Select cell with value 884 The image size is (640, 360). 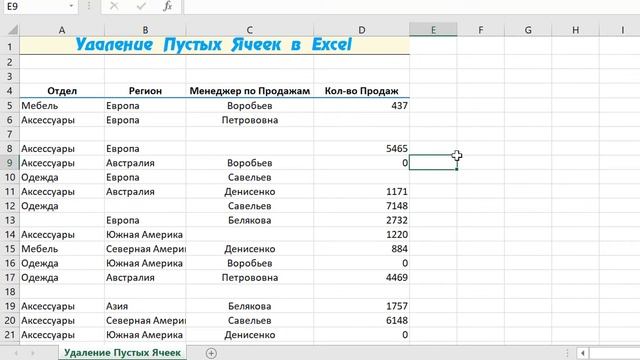[362, 249]
